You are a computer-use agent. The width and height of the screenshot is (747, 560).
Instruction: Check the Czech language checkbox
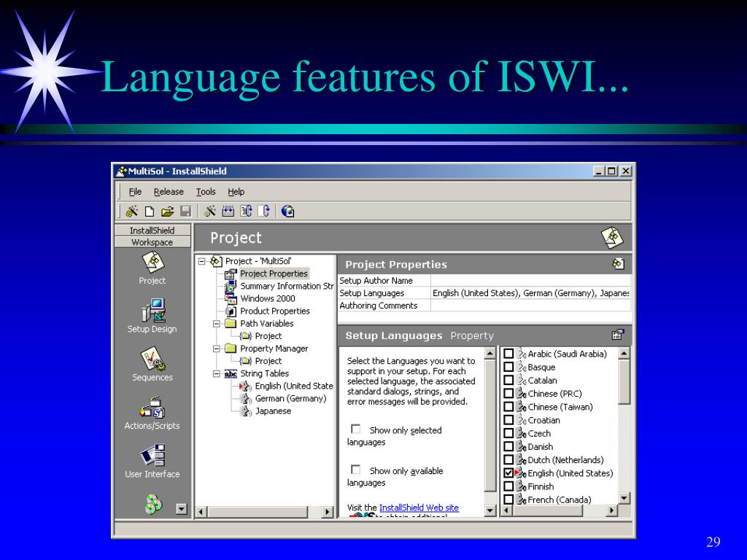pos(508,433)
